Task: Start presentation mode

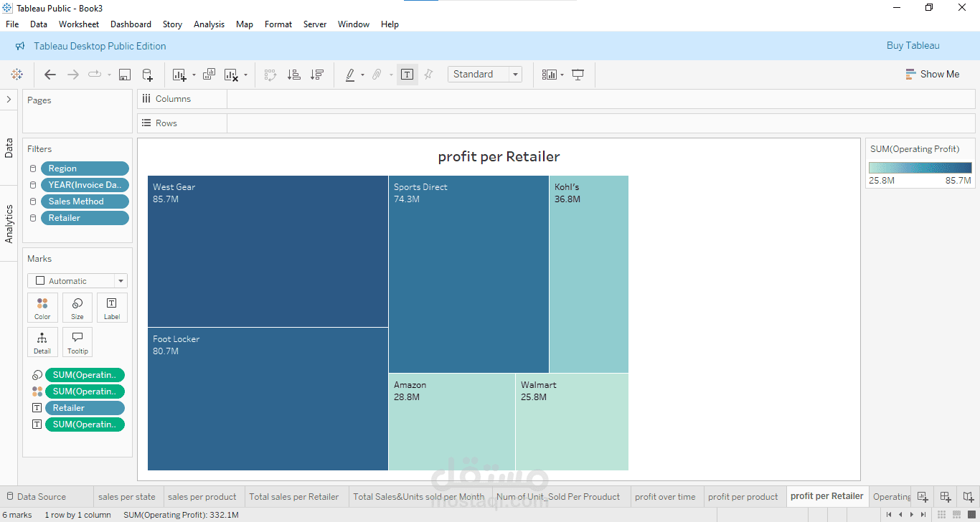Action: pyautogui.click(x=578, y=75)
